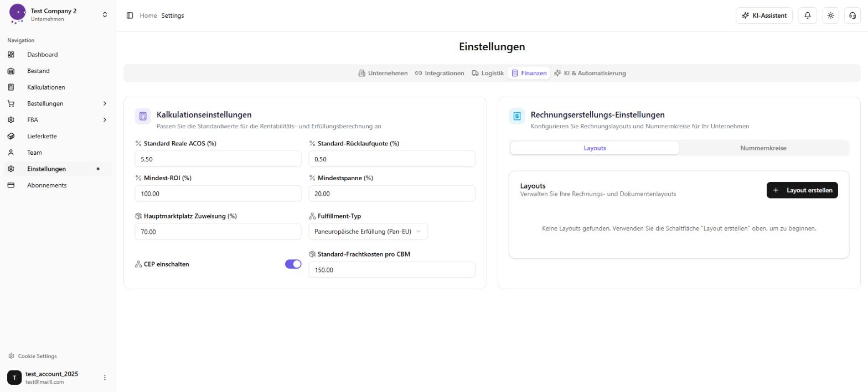This screenshot has height=392, width=868.
Task: Click the FBA gear icon
Action: tap(11, 120)
